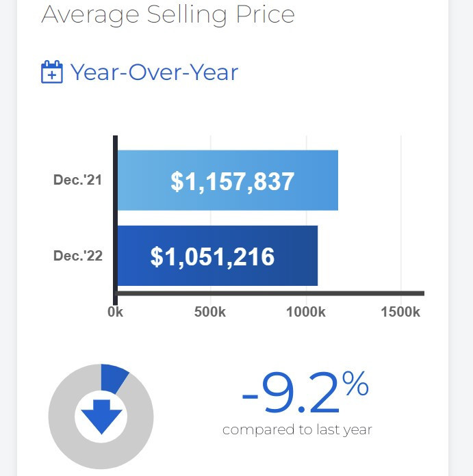Click the Year-Over-Year heading
The width and height of the screenshot is (473, 476).
pos(154,72)
